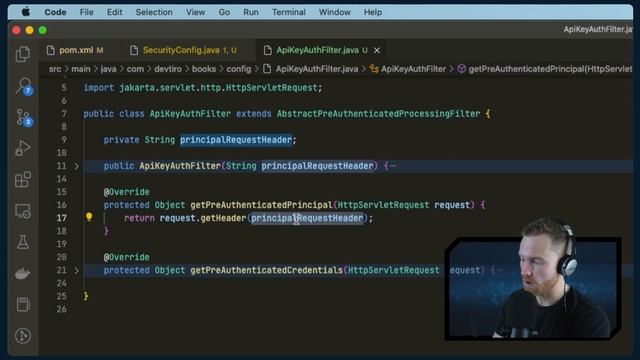The image size is (640, 360).
Task: Open the Run and Debug view
Action: pyautogui.click(x=23, y=149)
